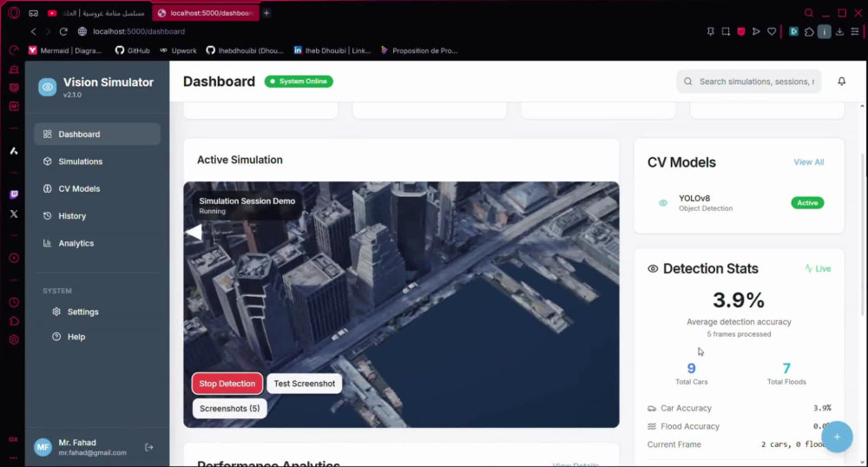Image resolution: width=868 pixels, height=467 pixels.
Task: Click the Vision Simulator eye logo
Action: click(x=48, y=87)
